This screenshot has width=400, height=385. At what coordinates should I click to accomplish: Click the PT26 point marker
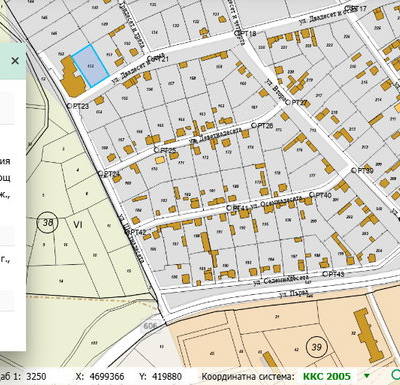click(x=255, y=125)
